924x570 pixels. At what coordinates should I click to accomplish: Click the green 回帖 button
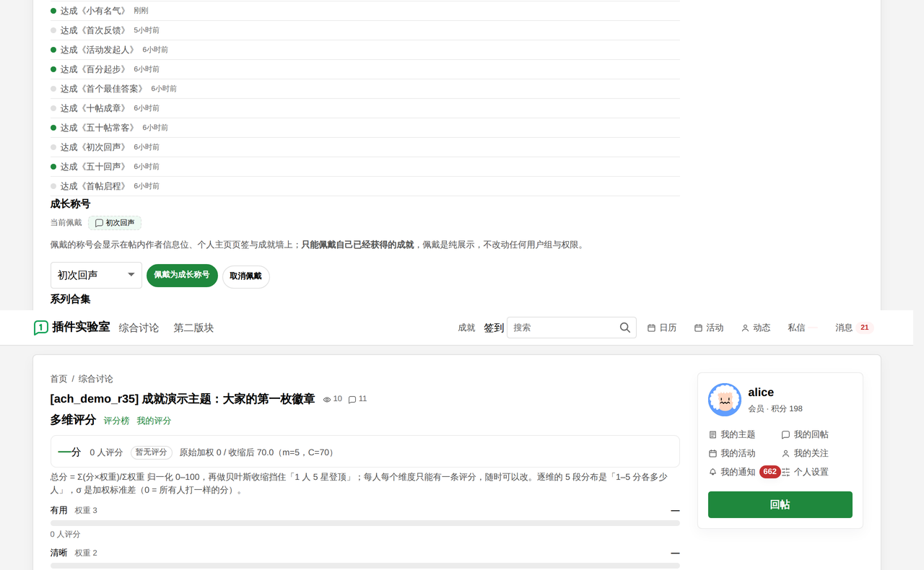click(780, 504)
